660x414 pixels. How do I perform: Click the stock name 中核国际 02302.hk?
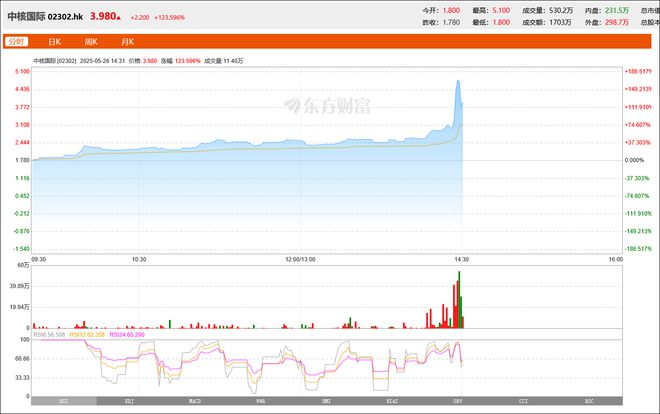[x=45, y=16]
